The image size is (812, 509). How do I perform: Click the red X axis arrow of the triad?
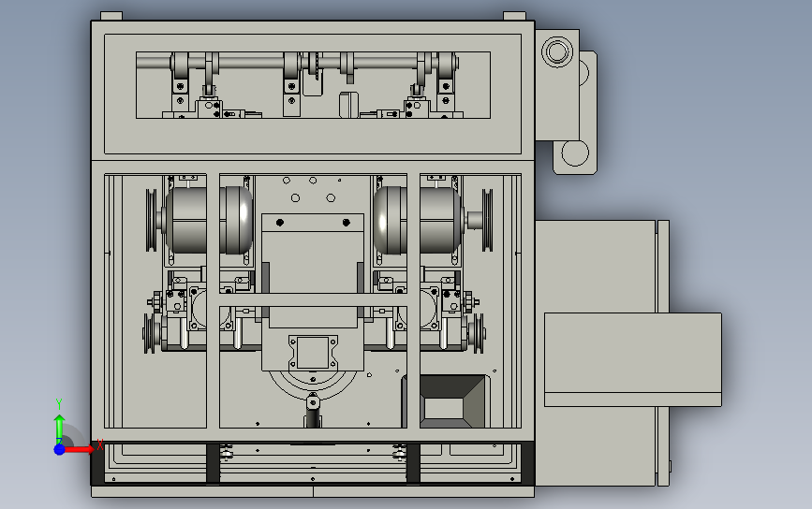[80, 449]
